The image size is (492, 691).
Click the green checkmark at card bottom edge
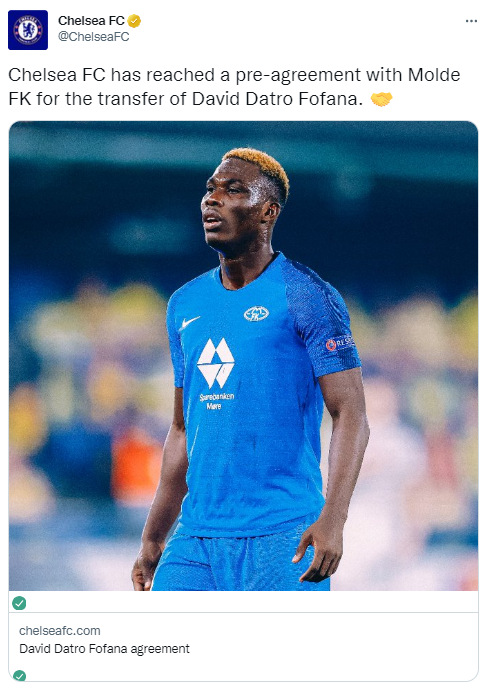point(19,676)
